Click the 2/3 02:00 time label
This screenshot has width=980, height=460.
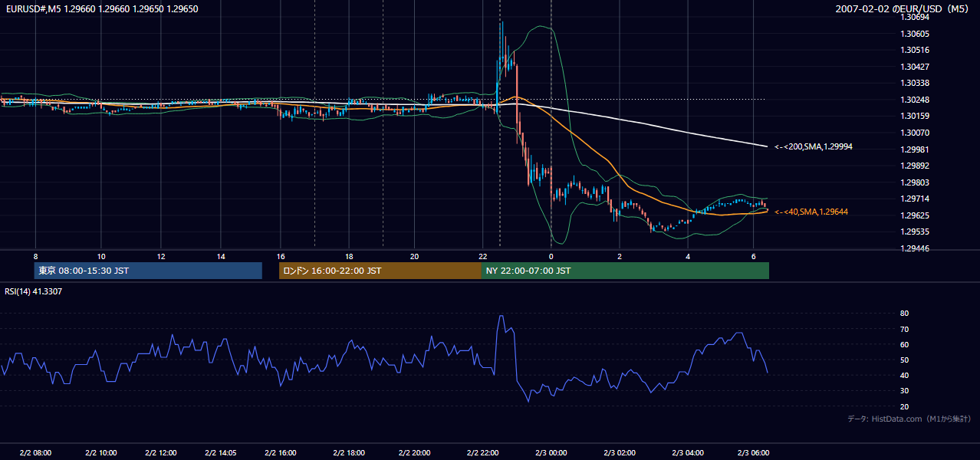(x=619, y=453)
